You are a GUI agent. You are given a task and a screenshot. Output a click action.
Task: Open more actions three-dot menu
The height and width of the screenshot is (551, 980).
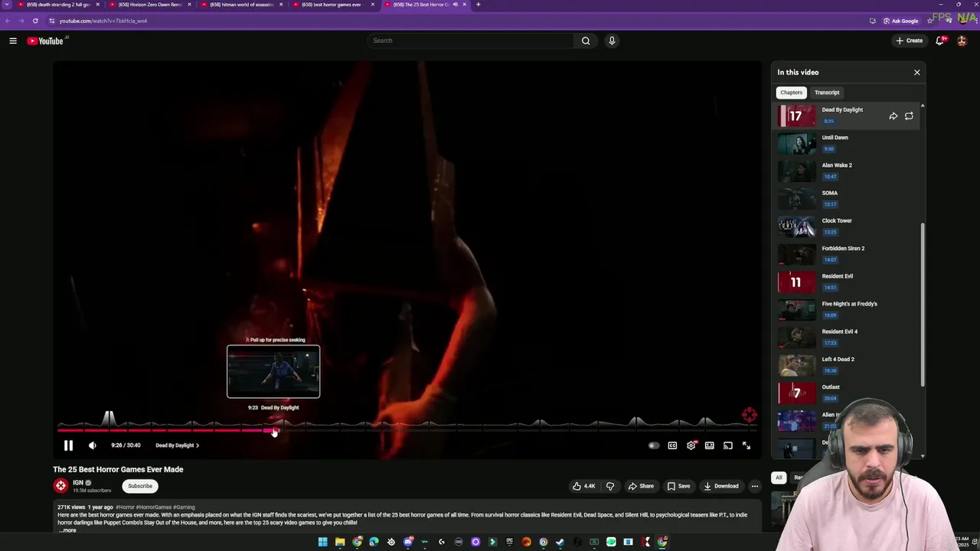point(754,486)
